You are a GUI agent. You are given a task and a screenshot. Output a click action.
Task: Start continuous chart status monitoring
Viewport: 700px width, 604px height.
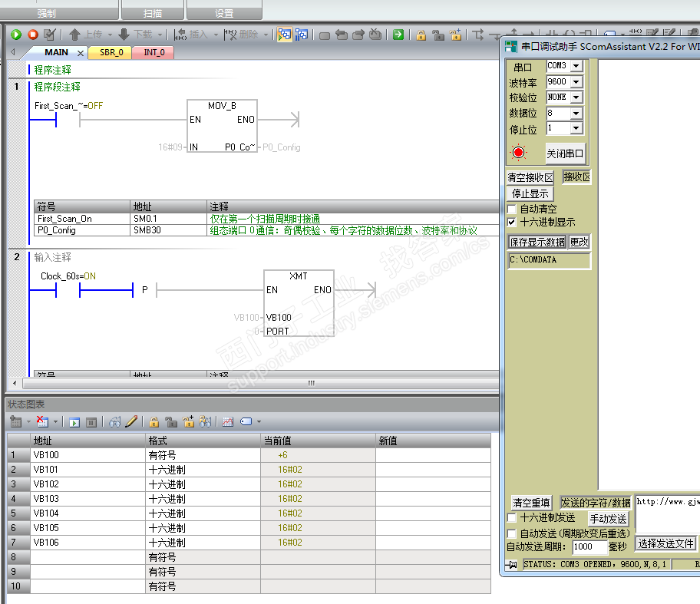coord(74,422)
